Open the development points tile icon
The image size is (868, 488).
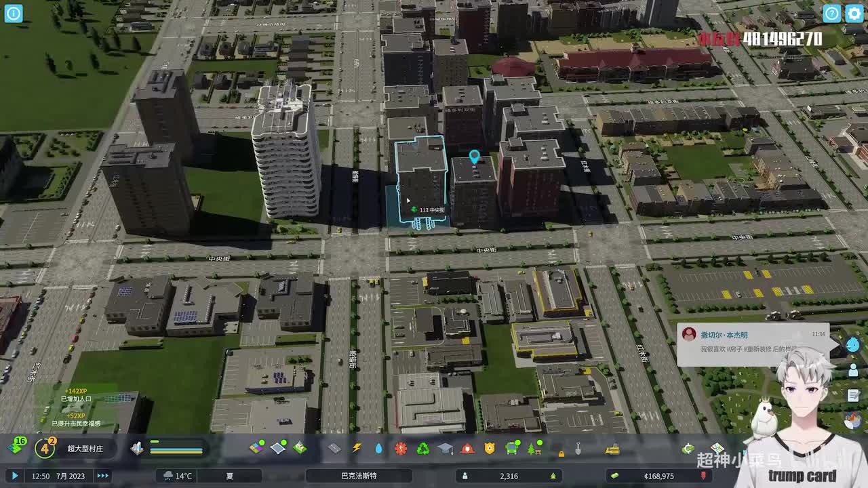tap(16, 447)
